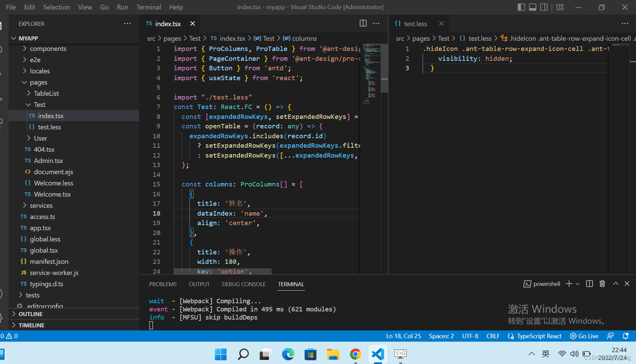Click index.tsx vertical scrollbar thumb

click(x=384, y=68)
